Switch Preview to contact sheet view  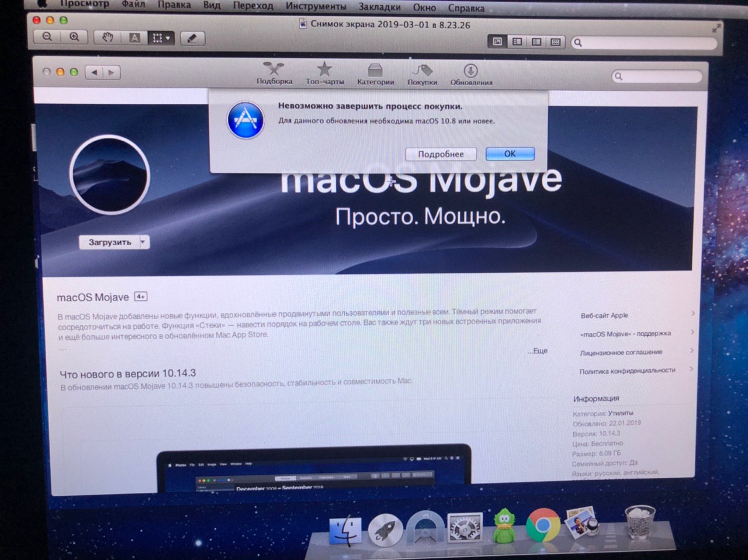coord(555,42)
